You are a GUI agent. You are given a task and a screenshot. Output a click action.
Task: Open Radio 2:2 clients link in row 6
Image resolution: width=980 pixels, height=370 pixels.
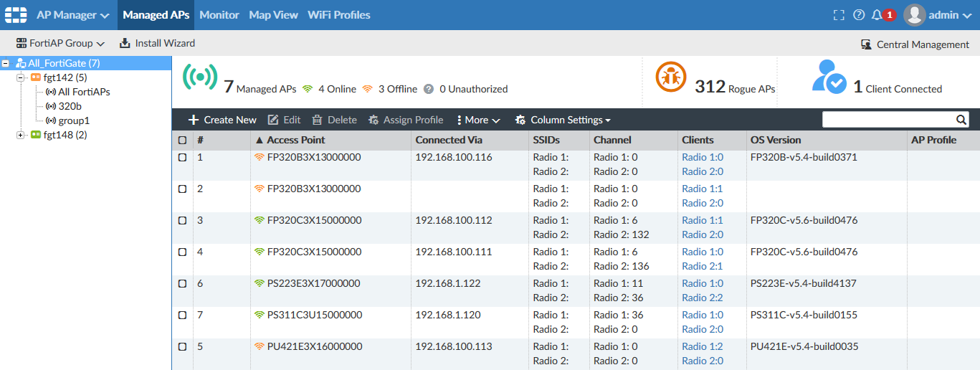pyautogui.click(x=703, y=298)
